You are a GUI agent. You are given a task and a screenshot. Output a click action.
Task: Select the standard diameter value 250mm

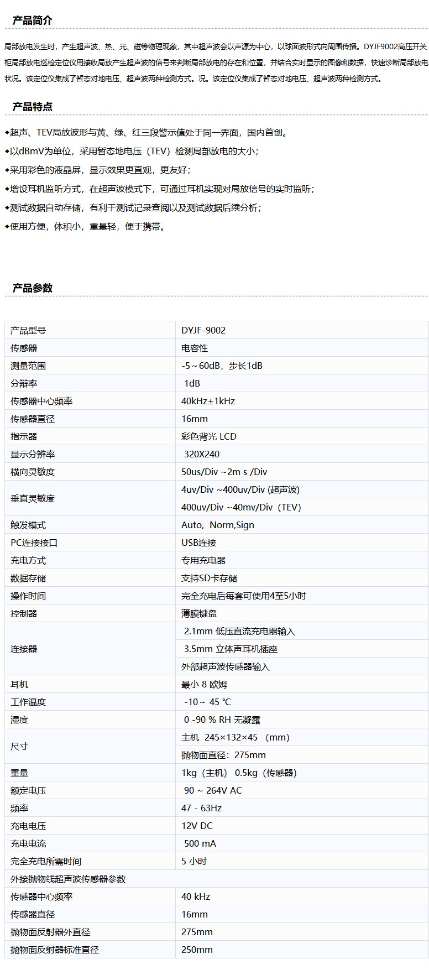(x=197, y=950)
